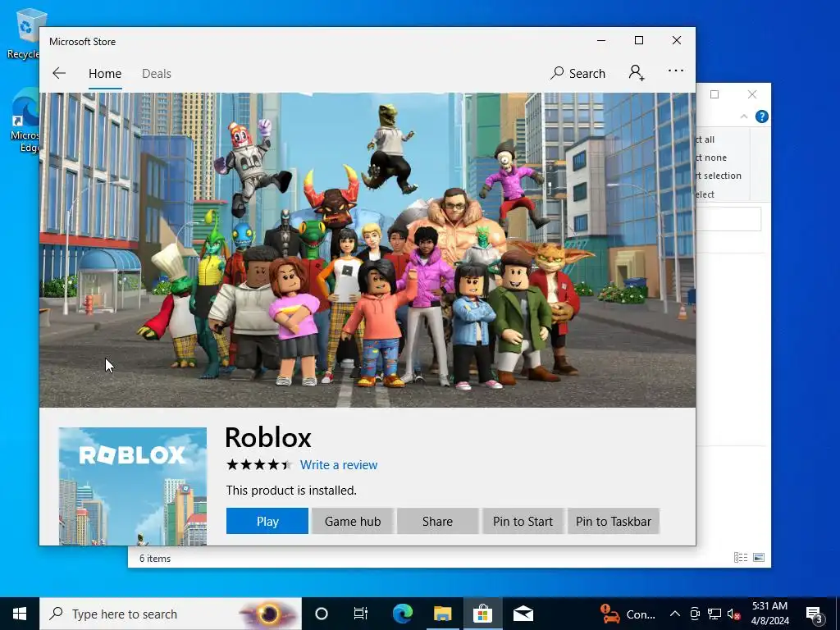Click 'This product is installed.' text
The width and height of the screenshot is (840, 630).
click(291, 491)
